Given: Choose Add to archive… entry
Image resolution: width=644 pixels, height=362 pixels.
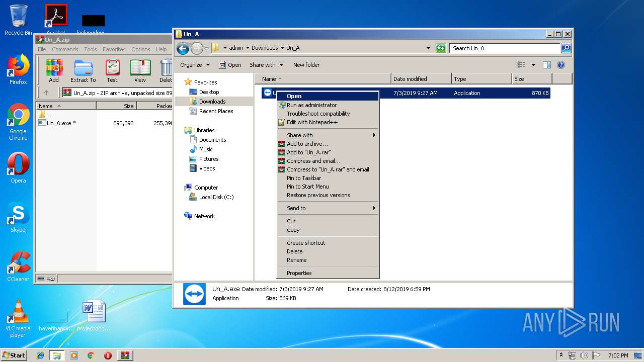Looking at the screenshot, I should [x=328, y=144].
